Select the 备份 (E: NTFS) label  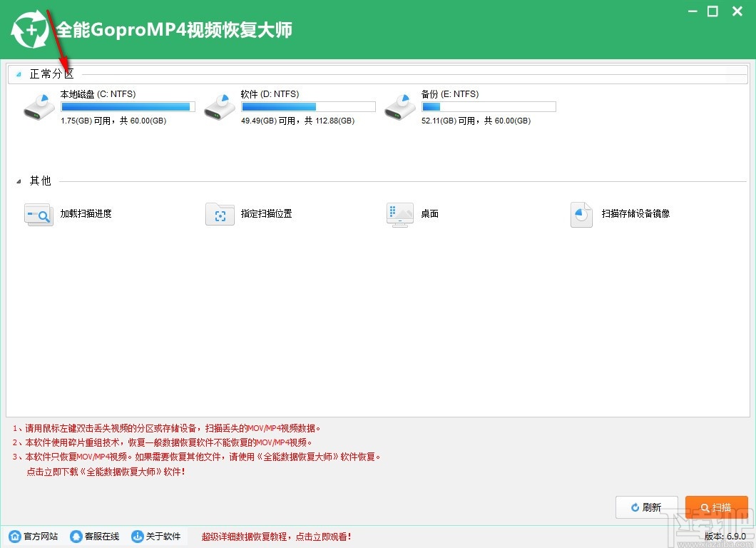click(x=450, y=94)
